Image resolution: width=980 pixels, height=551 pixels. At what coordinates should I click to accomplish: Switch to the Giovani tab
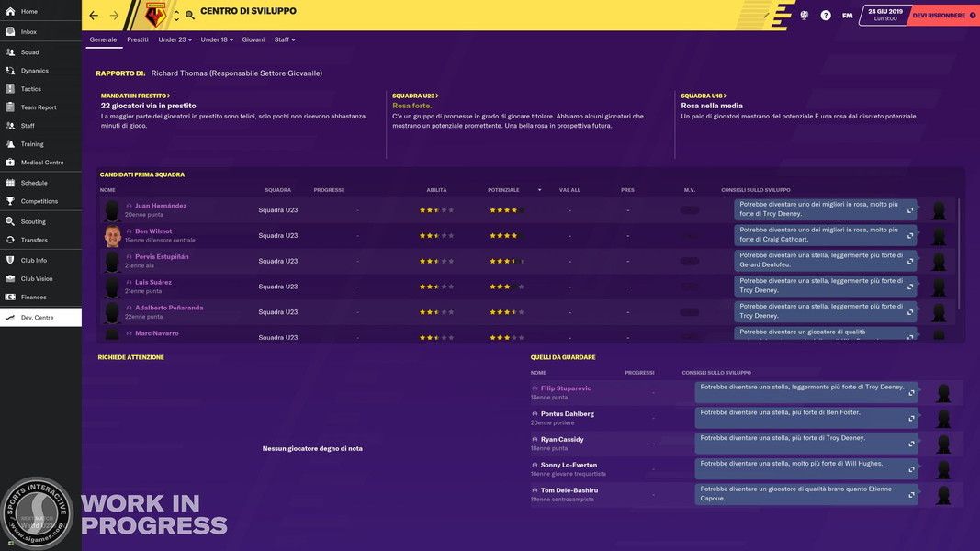[253, 39]
